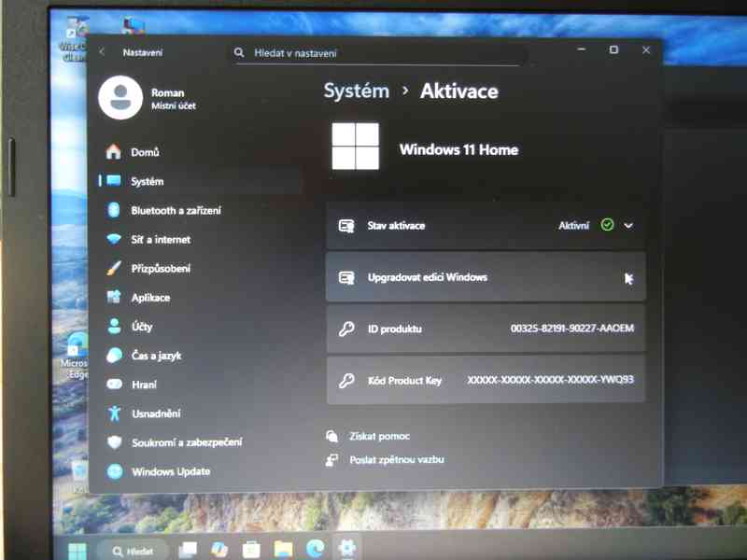747x560 pixels.
Task: Click the Stav aktivace certificate icon
Action: pos(346,226)
